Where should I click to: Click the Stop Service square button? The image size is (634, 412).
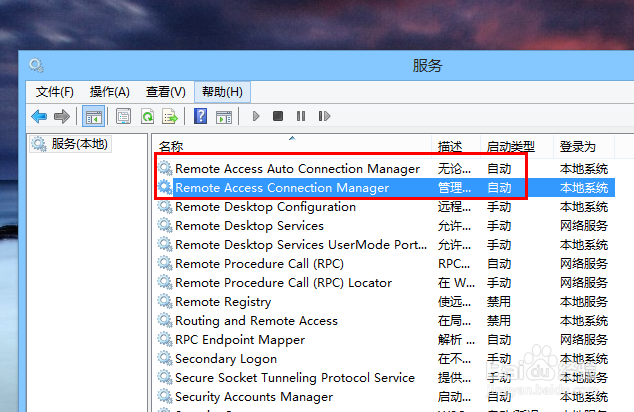point(278,116)
